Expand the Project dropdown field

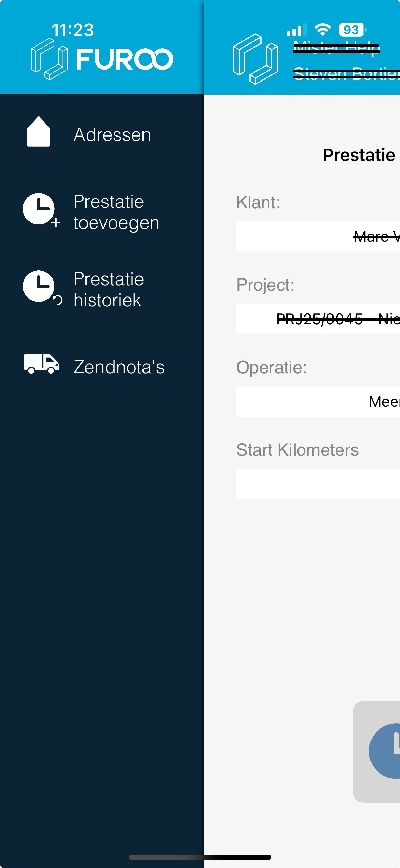tap(318, 319)
